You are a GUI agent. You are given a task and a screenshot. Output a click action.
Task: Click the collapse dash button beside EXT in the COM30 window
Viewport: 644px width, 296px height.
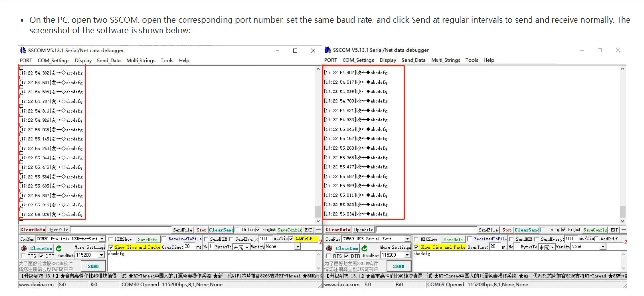click(x=318, y=230)
